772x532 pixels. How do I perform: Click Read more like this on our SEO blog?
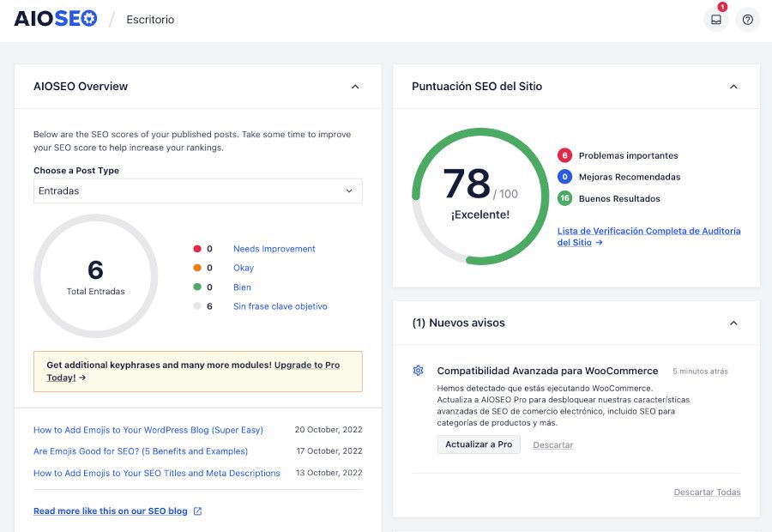(111, 511)
